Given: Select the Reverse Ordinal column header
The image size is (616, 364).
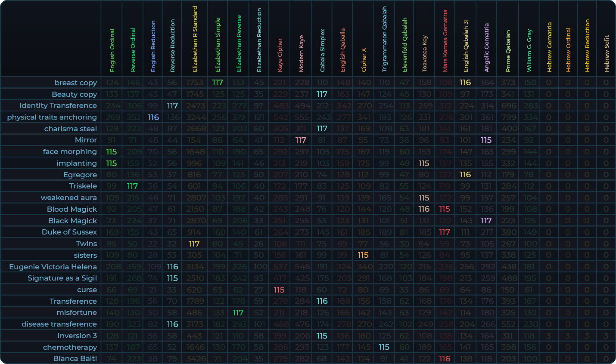Looking at the screenshot, I should (133, 50).
